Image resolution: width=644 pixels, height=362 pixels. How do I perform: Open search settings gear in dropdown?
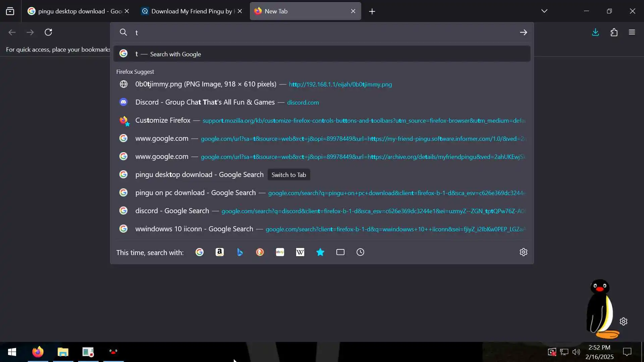point(523,252)
